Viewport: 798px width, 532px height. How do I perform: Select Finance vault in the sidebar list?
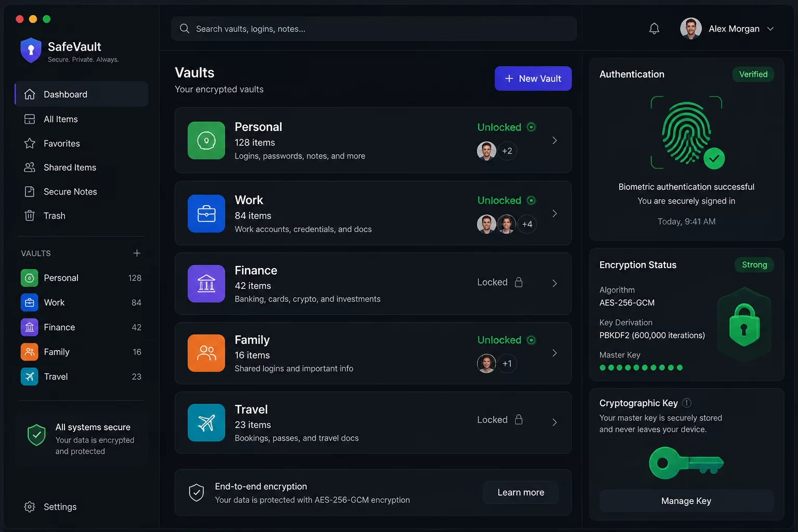[81, 327]
